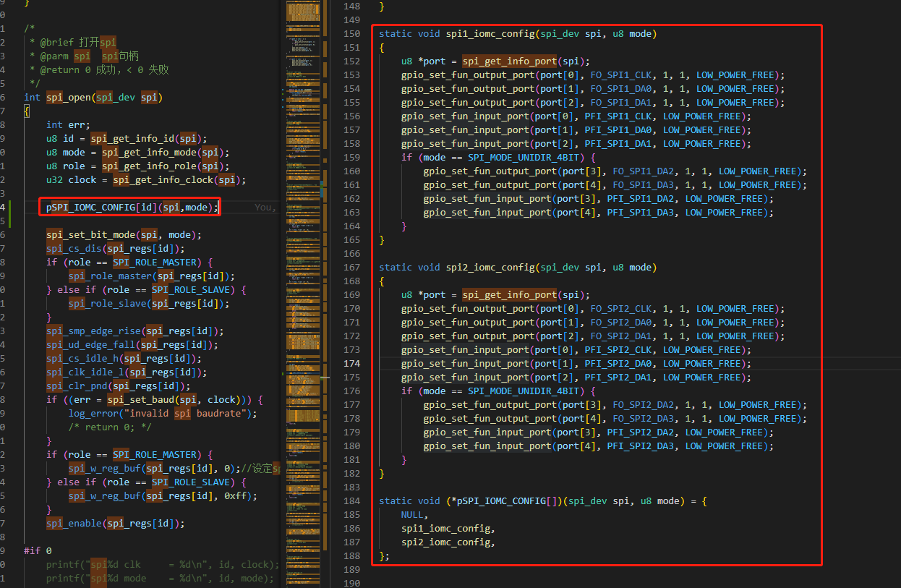
Task: Click spi1_iomc_config definition on line 150
Action: (x=490, y=33)
